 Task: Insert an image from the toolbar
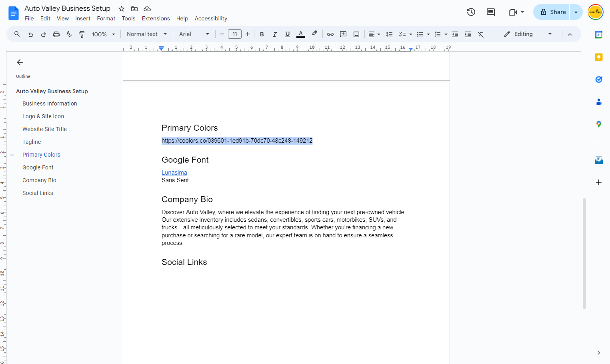[x=356, y=34]
